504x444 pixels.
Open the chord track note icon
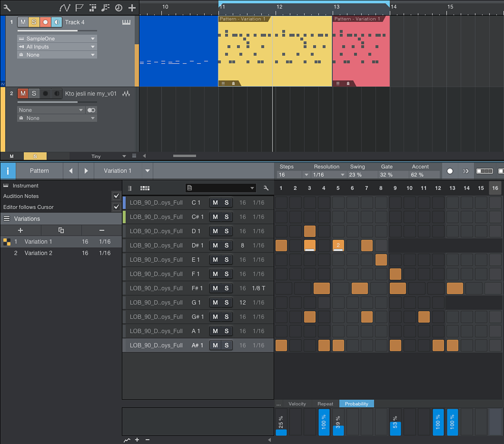pos(106,8)
